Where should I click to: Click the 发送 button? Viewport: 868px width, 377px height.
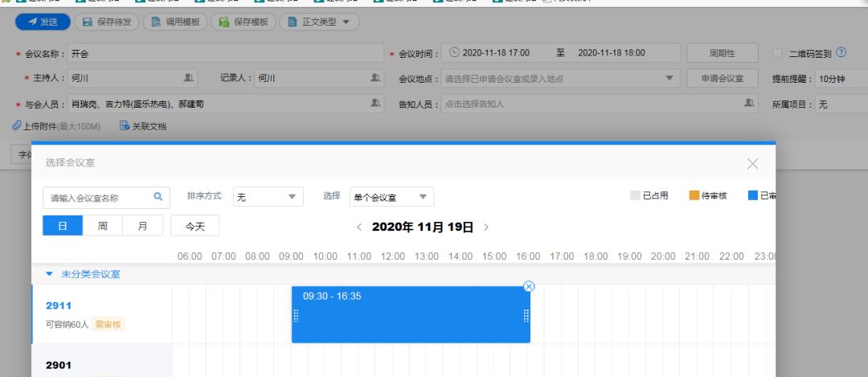[x=43, y=23]
